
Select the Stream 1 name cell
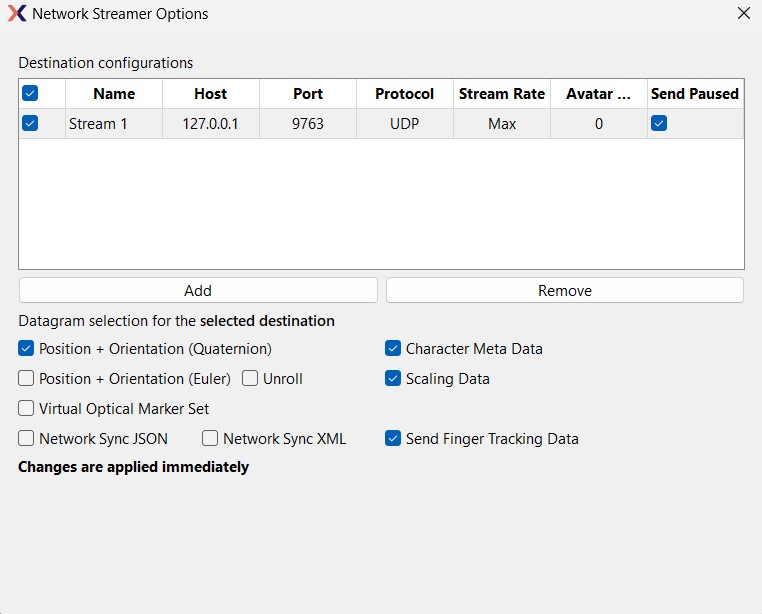coord(113,124)
